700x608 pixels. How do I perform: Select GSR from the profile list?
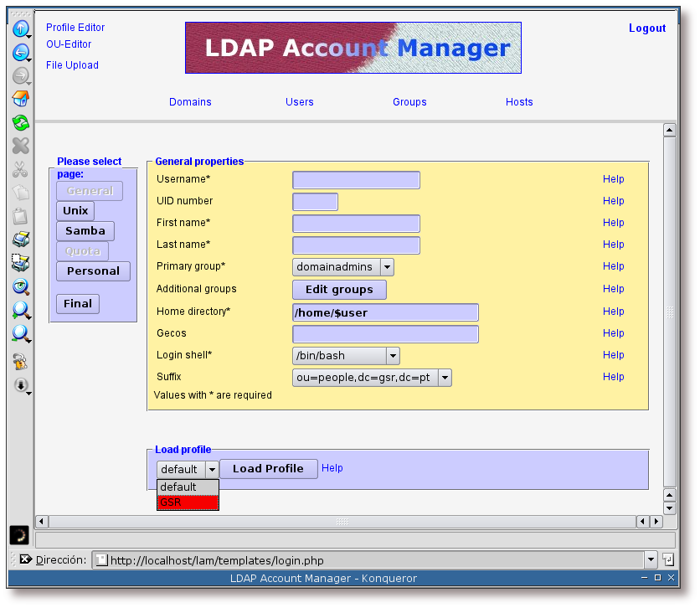coord(188,502)
